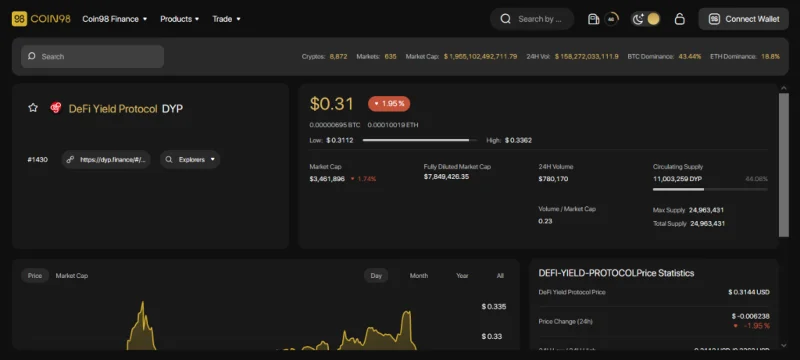Click the scroll down arrow in Price Statistics

pos(784,345)
